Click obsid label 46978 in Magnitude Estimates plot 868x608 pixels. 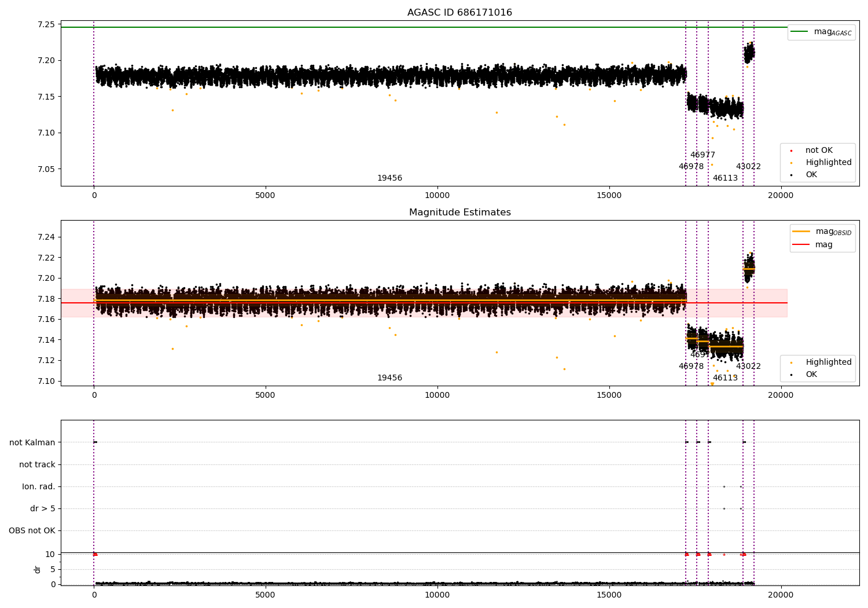point(691,367)
